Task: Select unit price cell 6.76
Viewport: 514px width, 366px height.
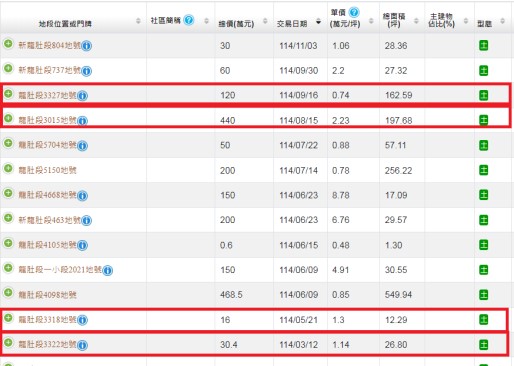Action: click(x=341, y=220)
